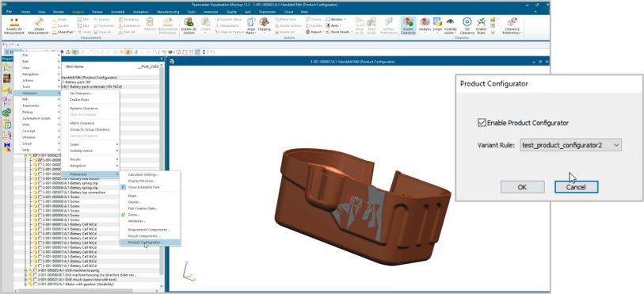Viewport: 644px width, 294px height.
Task: Open the Variant Rule dropdown
Action: (570, 145)
